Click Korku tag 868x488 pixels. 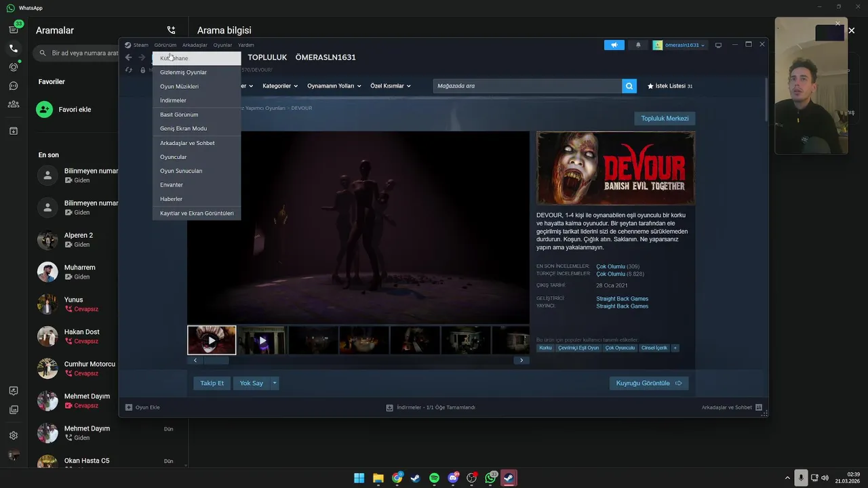click(x=545, y=348)
